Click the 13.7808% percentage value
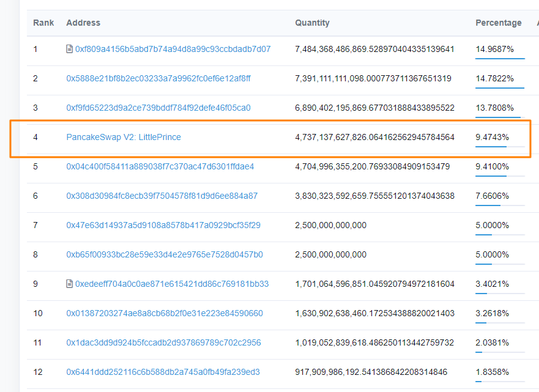The height and width of the screenshot is (392, 539). click(x=494, y=108)
